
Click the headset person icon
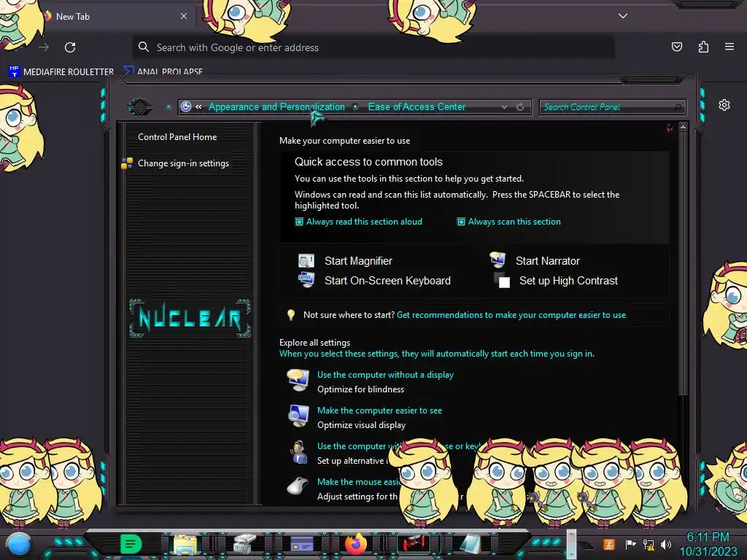coord(298,452)
